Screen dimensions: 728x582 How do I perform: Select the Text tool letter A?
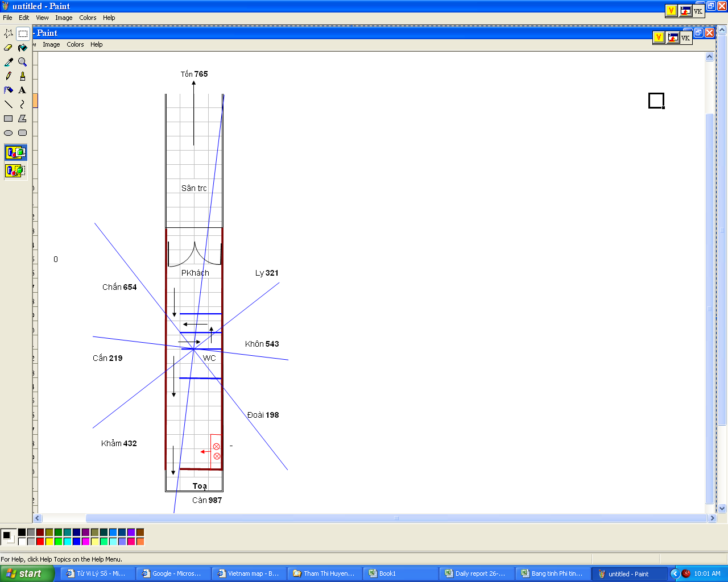pyautogui.click(x=23, y=90)
